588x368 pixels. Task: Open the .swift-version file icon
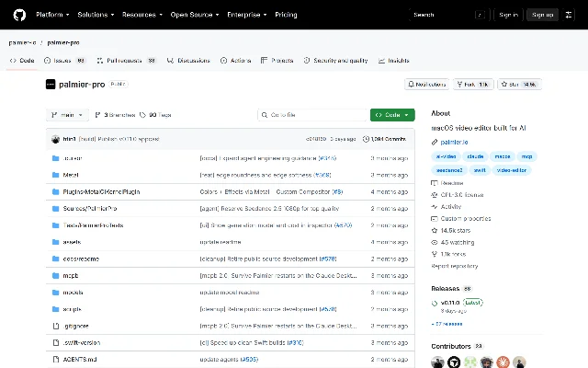click(x=56, y=342)
